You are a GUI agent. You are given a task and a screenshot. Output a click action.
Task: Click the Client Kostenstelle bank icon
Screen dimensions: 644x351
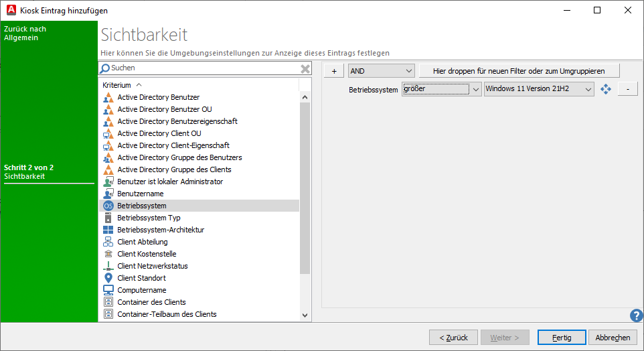[x=108, y=254]
